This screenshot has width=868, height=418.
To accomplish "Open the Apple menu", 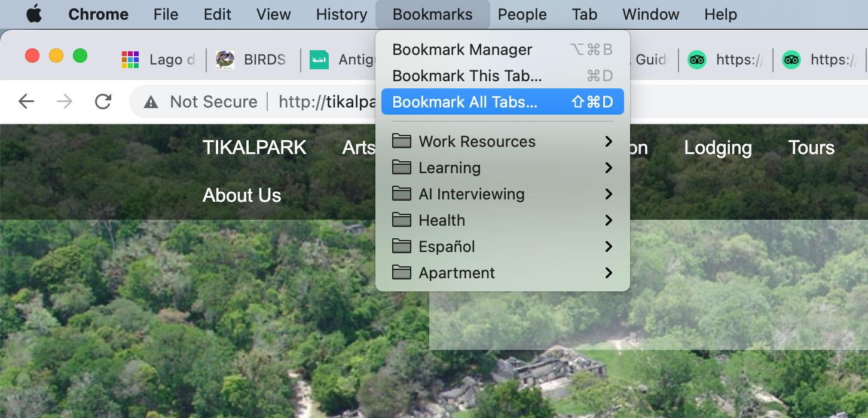I will click(x=34, y=14).
